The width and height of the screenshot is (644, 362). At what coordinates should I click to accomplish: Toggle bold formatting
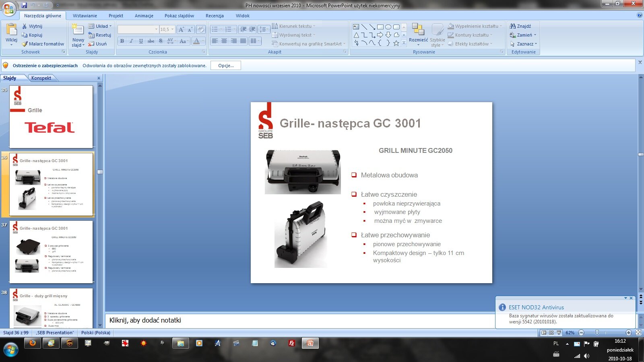click(122, 41)
